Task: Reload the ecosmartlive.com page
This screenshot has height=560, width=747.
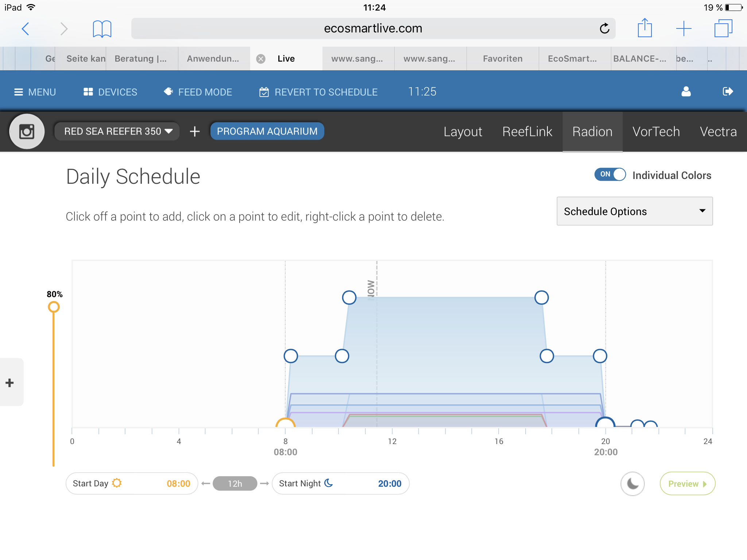Action: coord(604,28)
